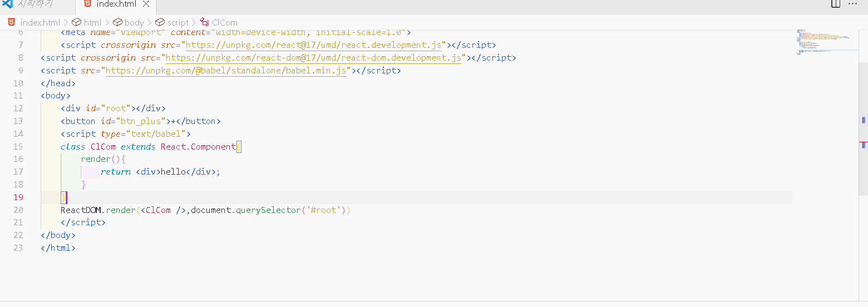Click "btn_plus" id attribute value
The height and width of the screenshot is (307, 868).
tap(144, 121)
